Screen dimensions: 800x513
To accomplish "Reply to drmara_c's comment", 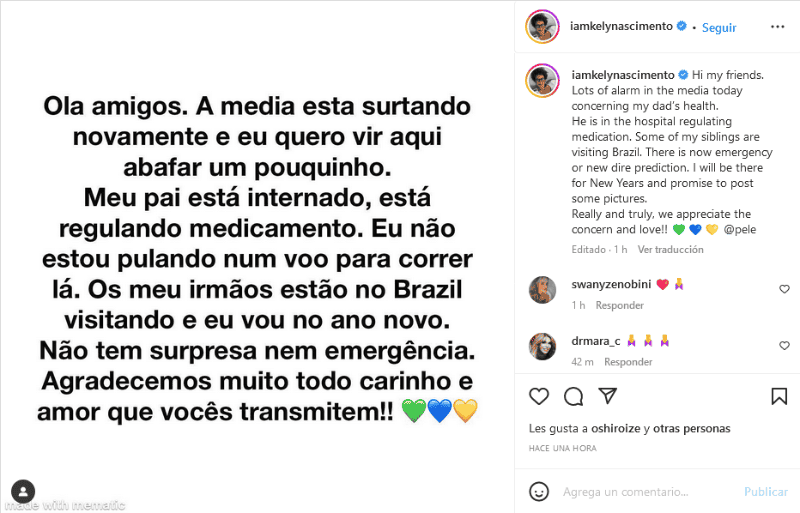I will 628,361.
